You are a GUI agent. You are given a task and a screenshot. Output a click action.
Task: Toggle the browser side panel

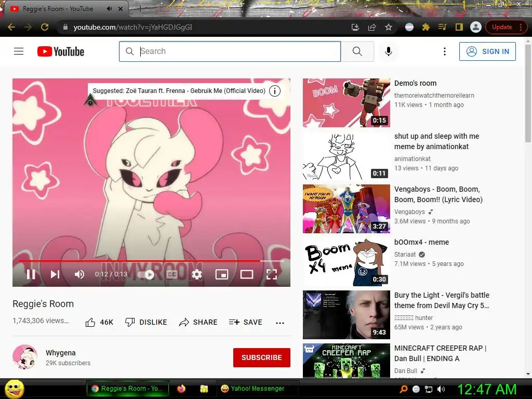click(459, 27)
